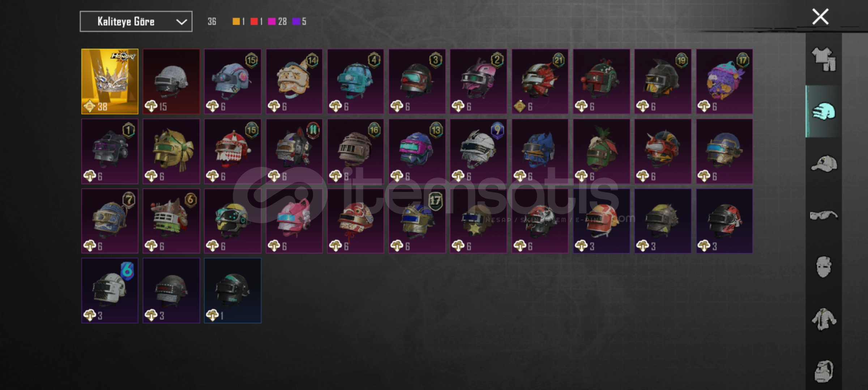Close the inventory with the X icon

(x=820, y=17)
